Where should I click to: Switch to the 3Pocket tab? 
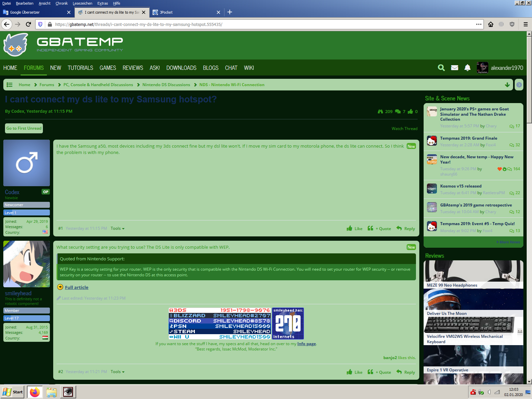(x=187, y=12)
